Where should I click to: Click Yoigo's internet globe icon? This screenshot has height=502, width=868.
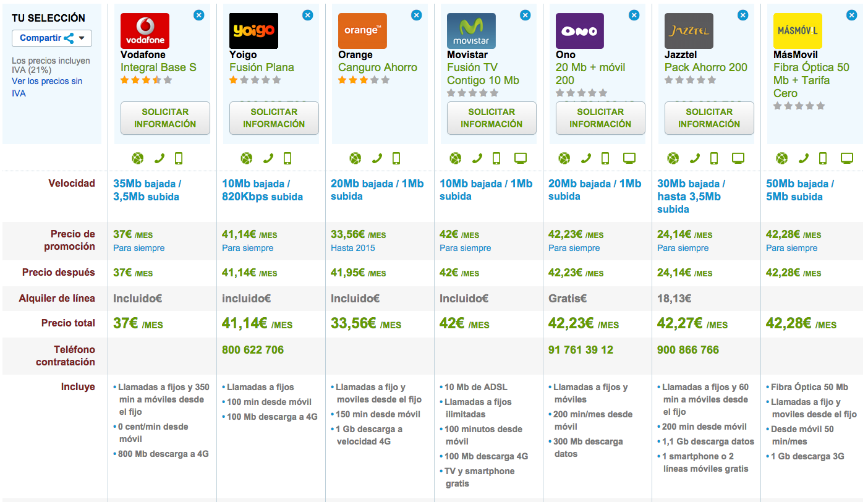[246, 158]
